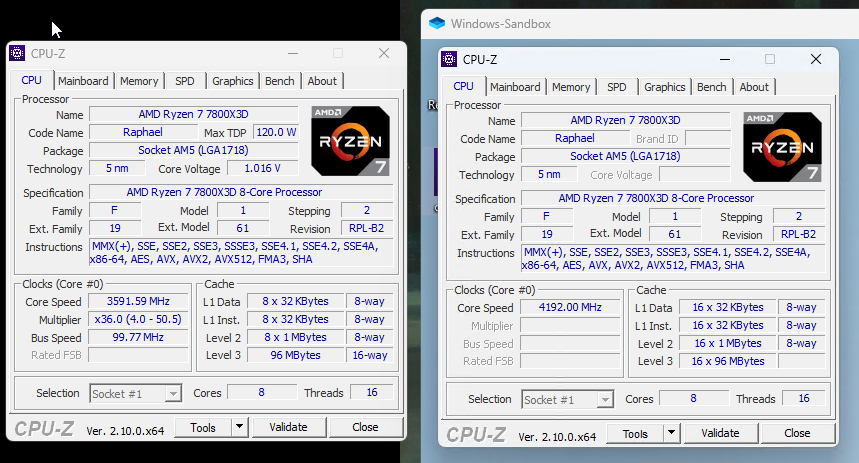
Task: Open Memory tab in left CPU-Z window
Action: [x=139, y=81]
